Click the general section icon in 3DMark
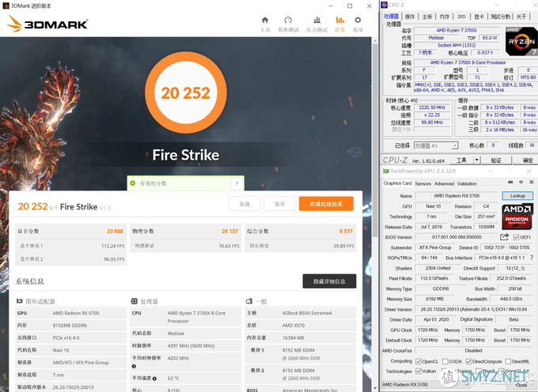This screenshot has width=538, height=392. click(x=248, y=301)
